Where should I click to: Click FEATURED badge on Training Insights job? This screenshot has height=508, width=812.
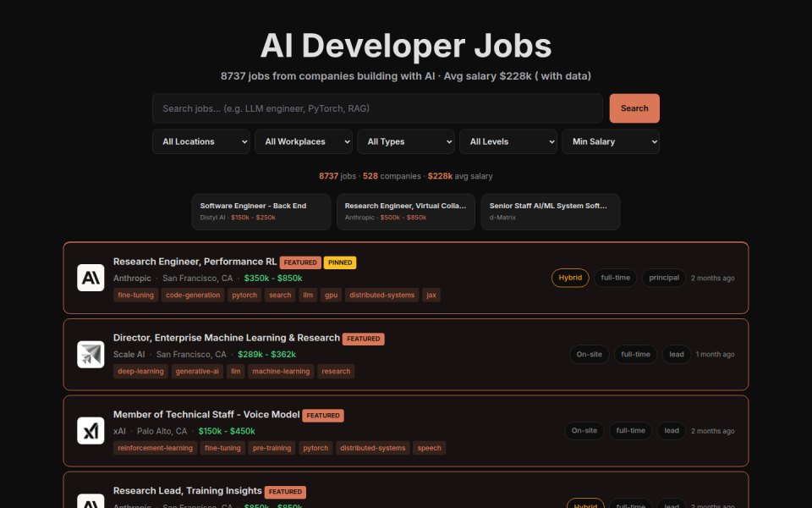point(285,492)
